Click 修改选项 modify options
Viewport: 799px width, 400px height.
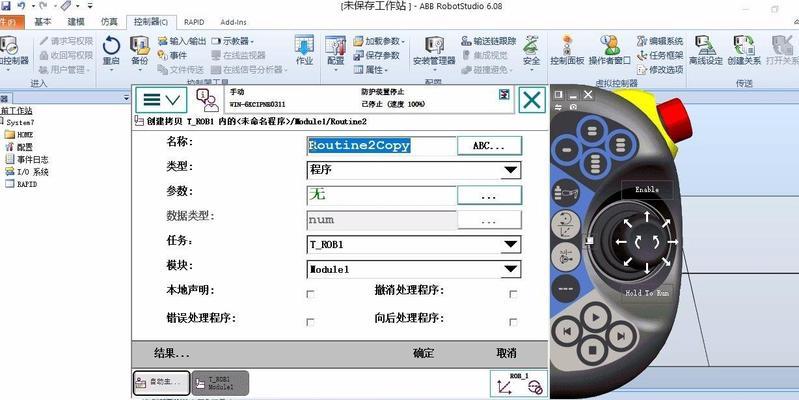[659, 69]
